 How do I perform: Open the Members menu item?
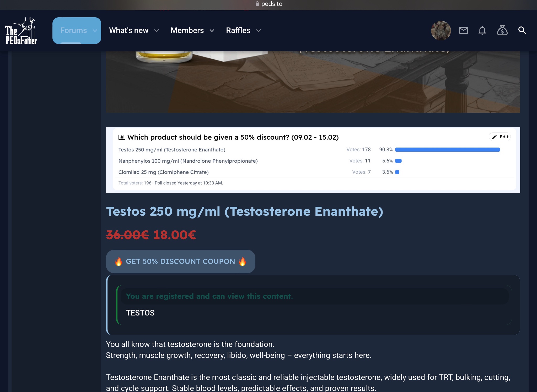click(x=187, y=30)
